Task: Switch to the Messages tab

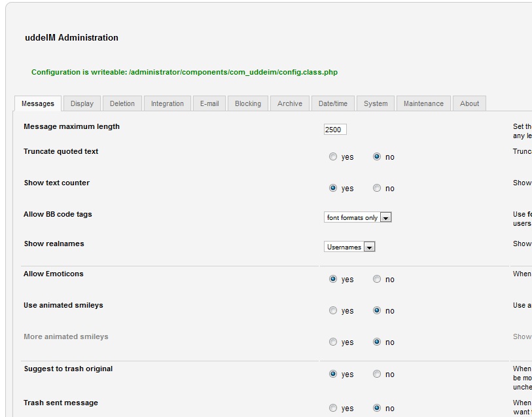Action: (38, 103)
